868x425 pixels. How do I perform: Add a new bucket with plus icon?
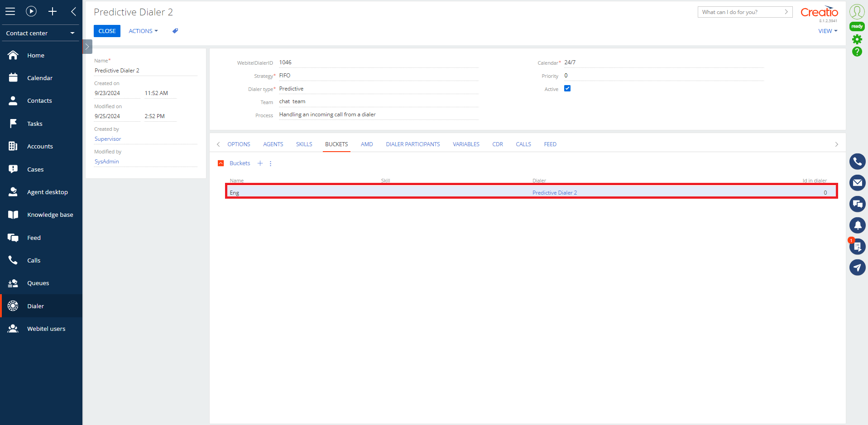point(260,163)
